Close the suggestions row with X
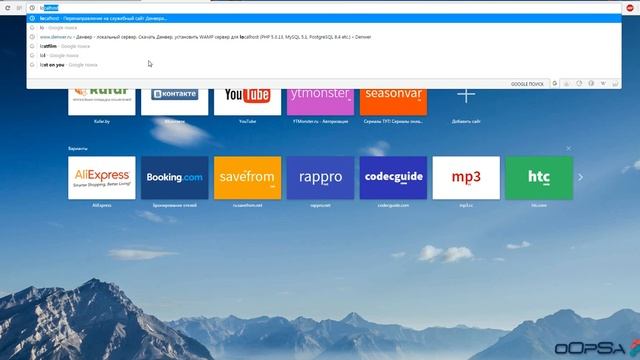Image resolution: width=640 pixels, height=360 pixels. point(569,148)
